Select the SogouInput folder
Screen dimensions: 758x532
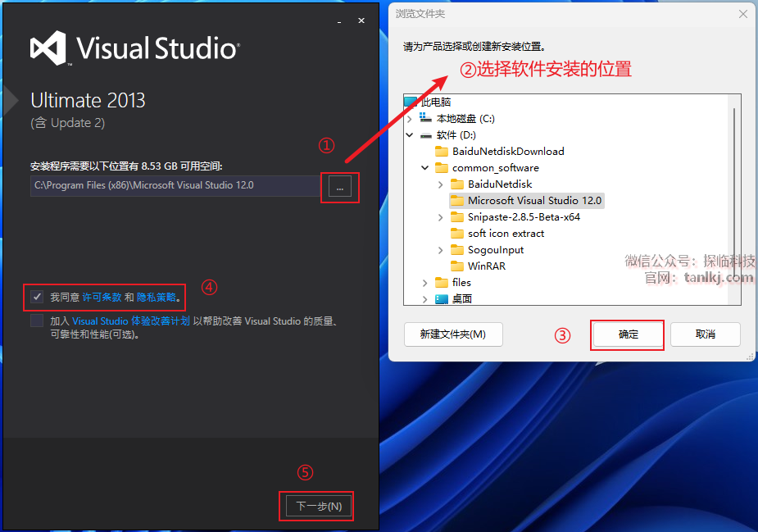pyautogui.click(x=496, y=250)
